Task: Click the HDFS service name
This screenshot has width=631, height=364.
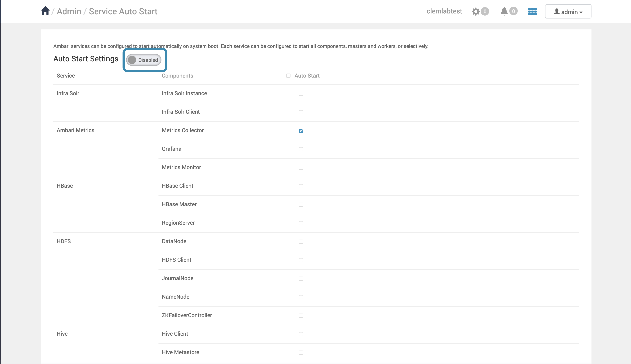Action: 64,241
